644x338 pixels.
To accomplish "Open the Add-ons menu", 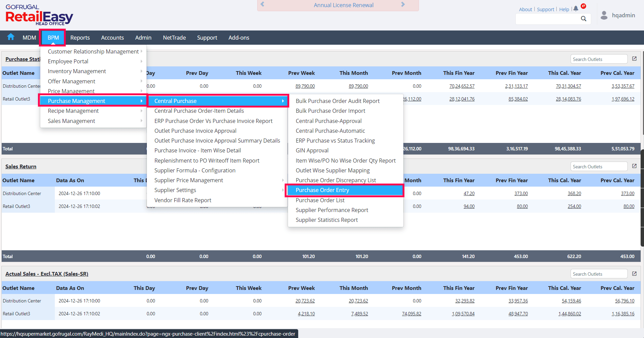I will coord(239,38).
